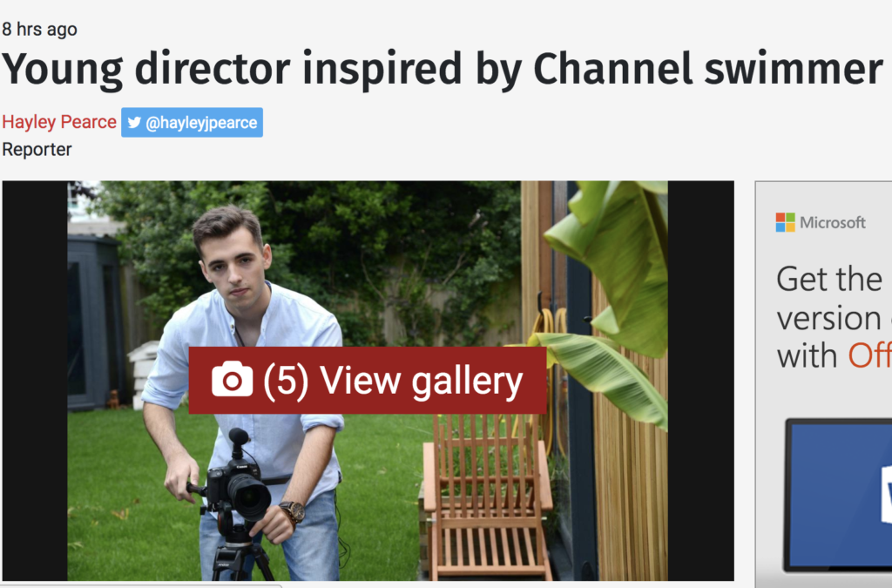Click the Microsoft wordmark in the ad
892x588 pixels.
(832, 222)
